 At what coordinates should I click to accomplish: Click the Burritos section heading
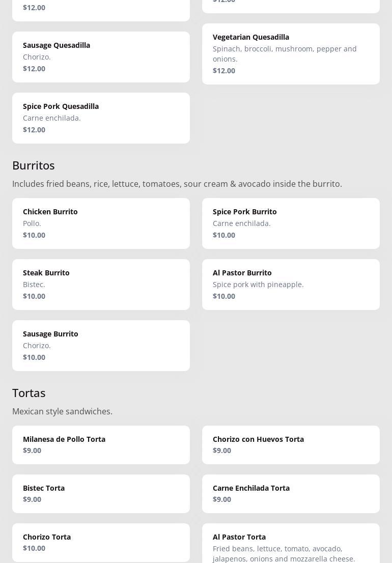(34, 165)
